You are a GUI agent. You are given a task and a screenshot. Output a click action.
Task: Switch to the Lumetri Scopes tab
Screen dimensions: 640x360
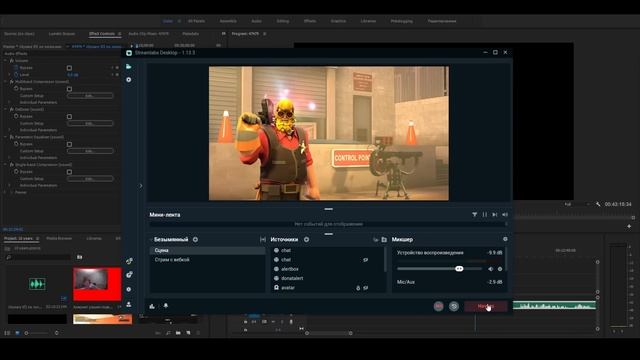tap(62, 33)
